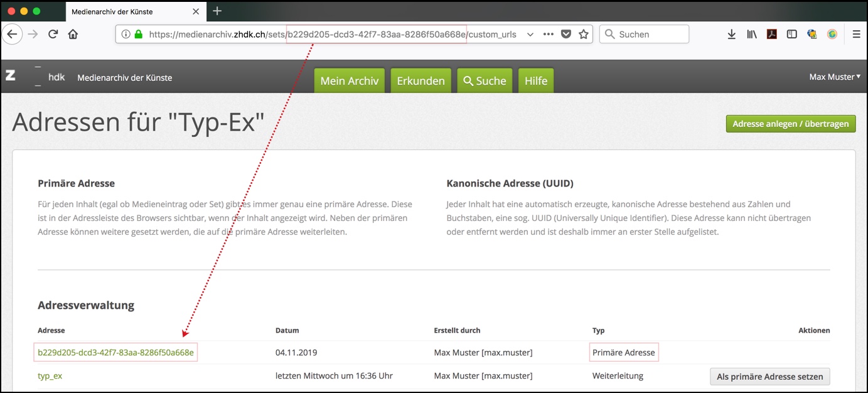Show the library bookmarks icon
The width and height of the screenshot is (868, 393).
pos(751,35)
